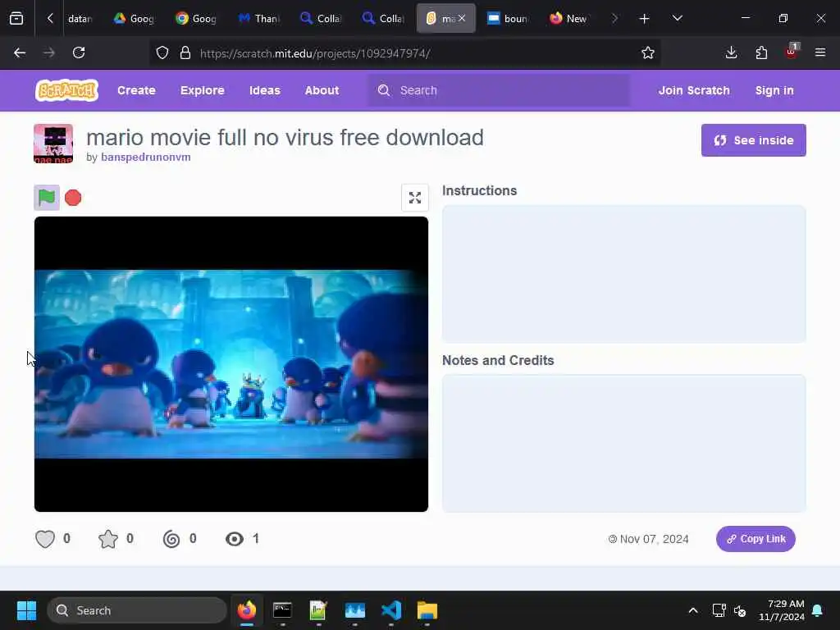This screenshot has height=630, width=840.
Task: Focus the Scratch search field
Action: [500, 90]
